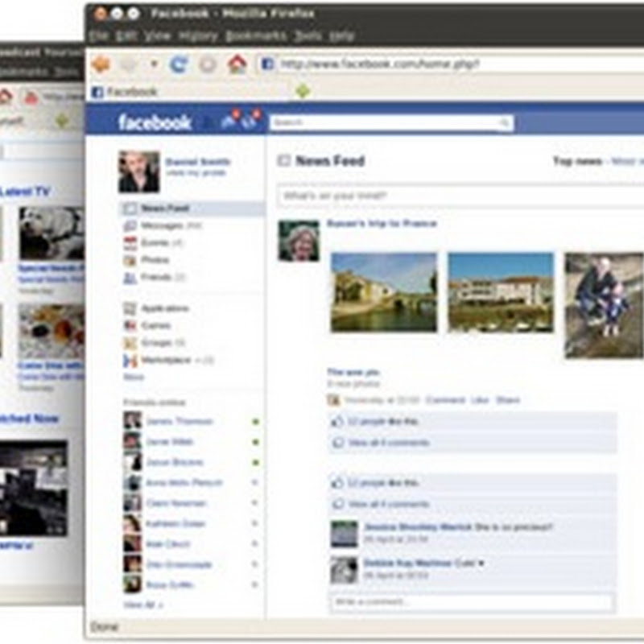
Task: Click the News Feed heading icon
Action: click(x=284, y=160)
